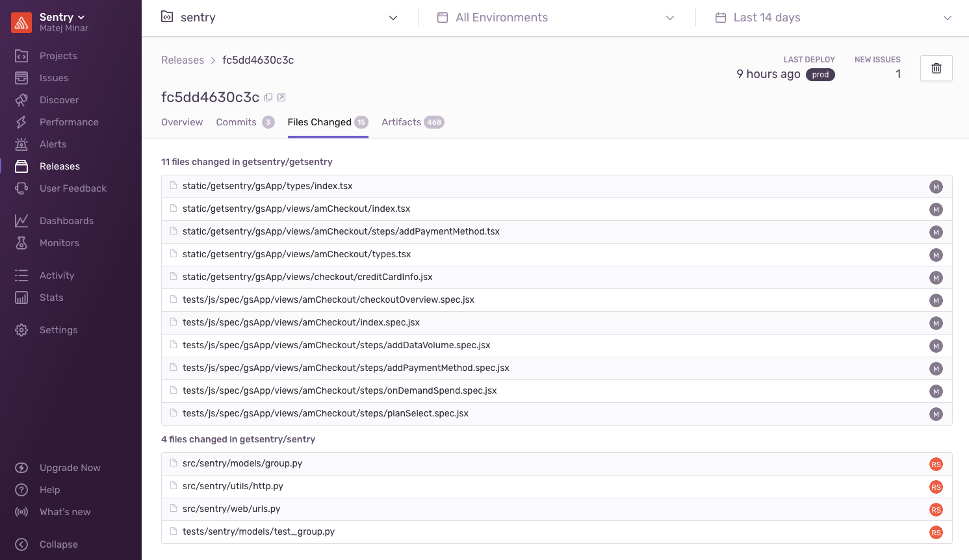Screen dimensions: 969x560
Task: Delete the release with the trash button
Action: 937,68
